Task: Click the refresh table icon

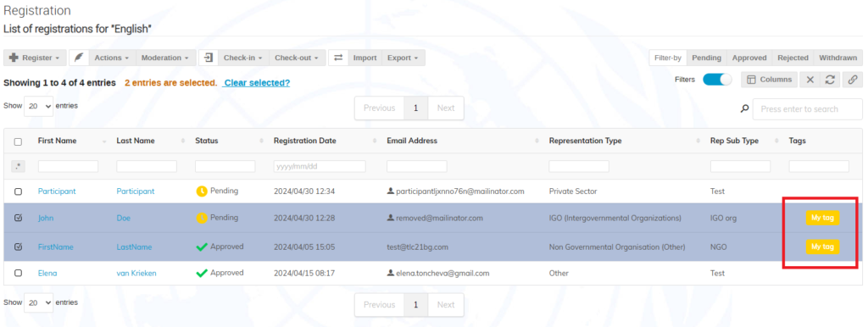Action: [830, 80]
